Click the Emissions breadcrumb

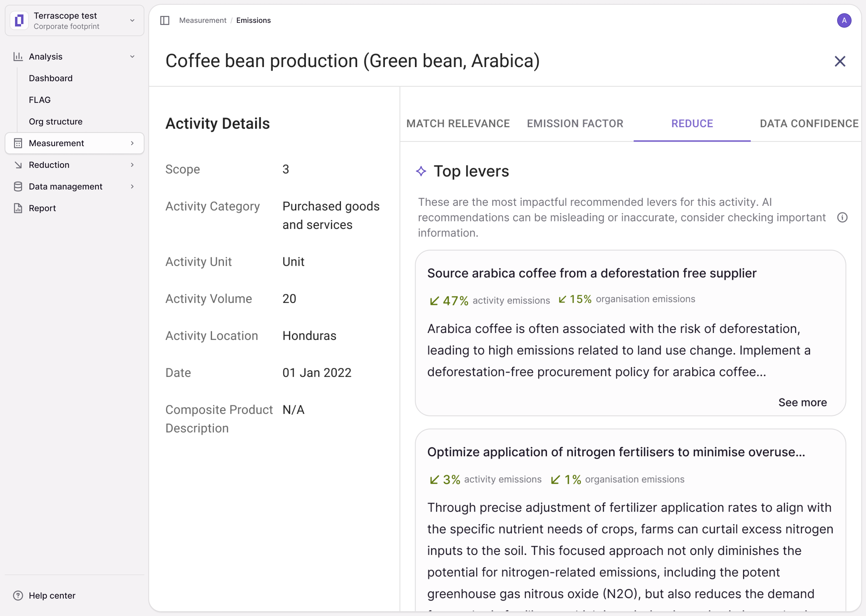(x=253, y=20)
